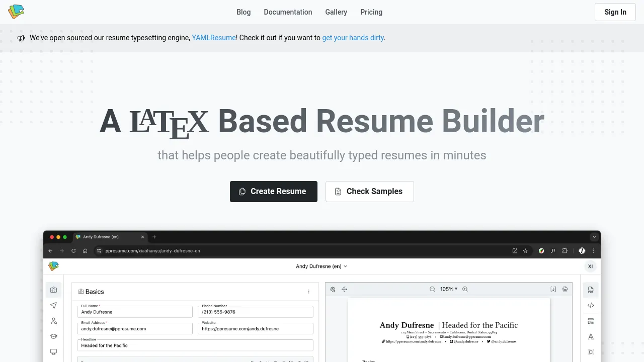Click the Check Samples button
Viewport: 644px width, 362px height.
[370, 192]
